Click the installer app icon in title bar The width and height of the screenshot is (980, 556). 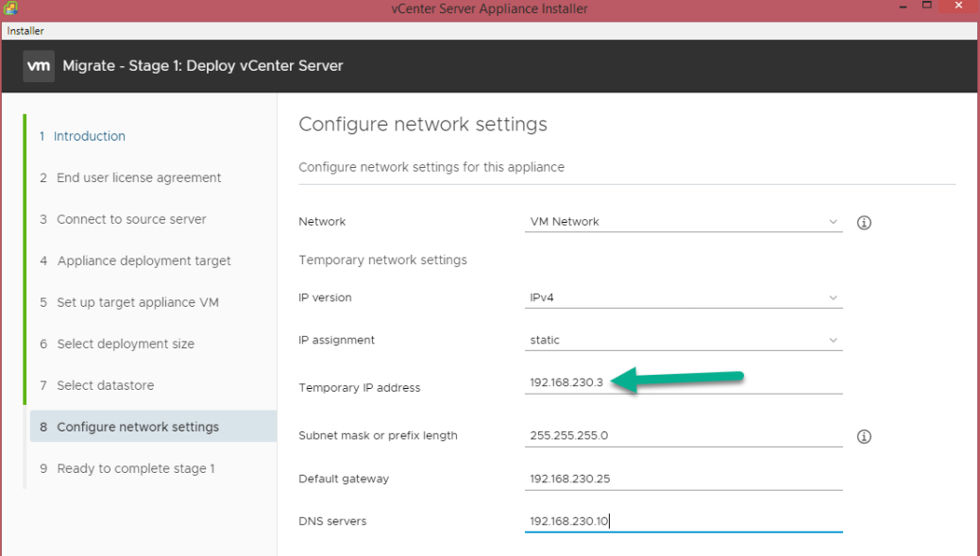10,8
